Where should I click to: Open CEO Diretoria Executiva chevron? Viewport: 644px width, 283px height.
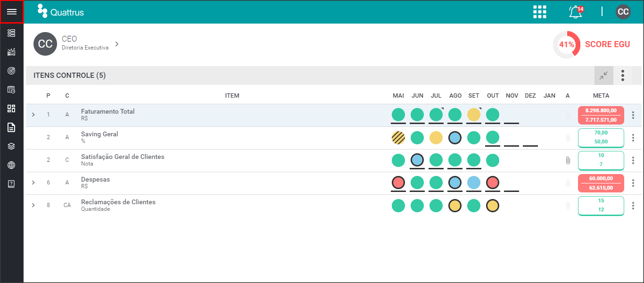[117, 44]
